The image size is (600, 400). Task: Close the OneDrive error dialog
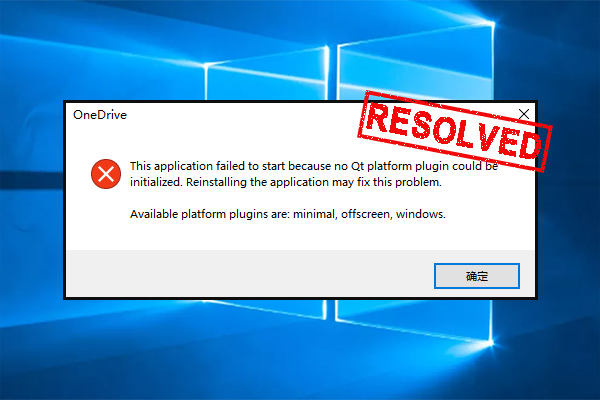tap(524, 114)
